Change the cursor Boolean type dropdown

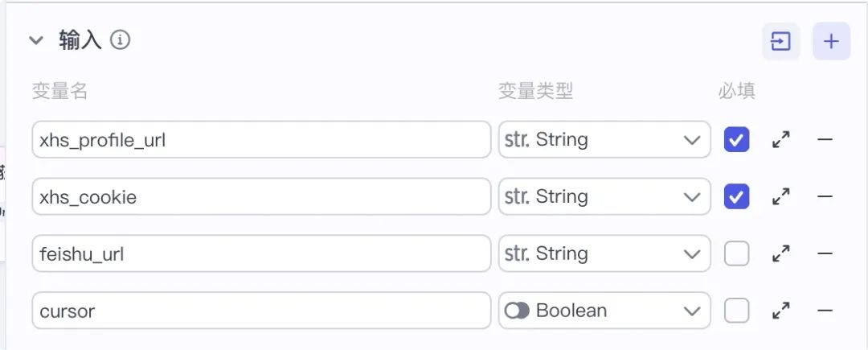coord(604,311)
